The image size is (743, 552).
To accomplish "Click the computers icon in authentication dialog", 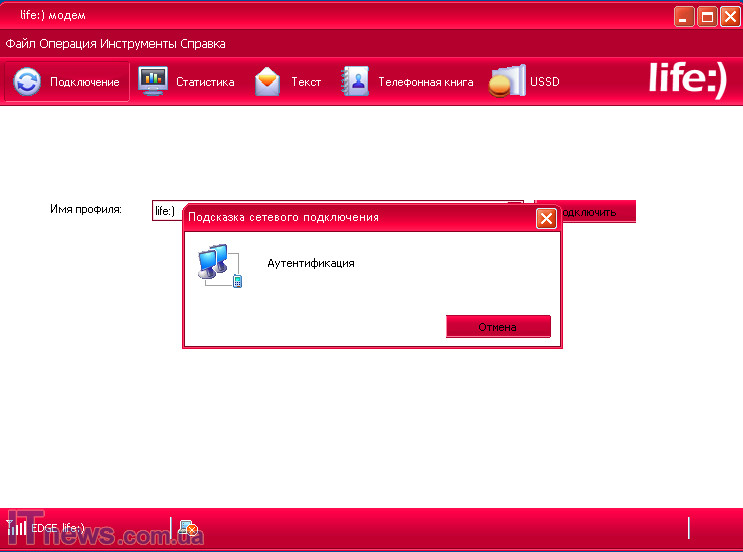I will 219,265.
